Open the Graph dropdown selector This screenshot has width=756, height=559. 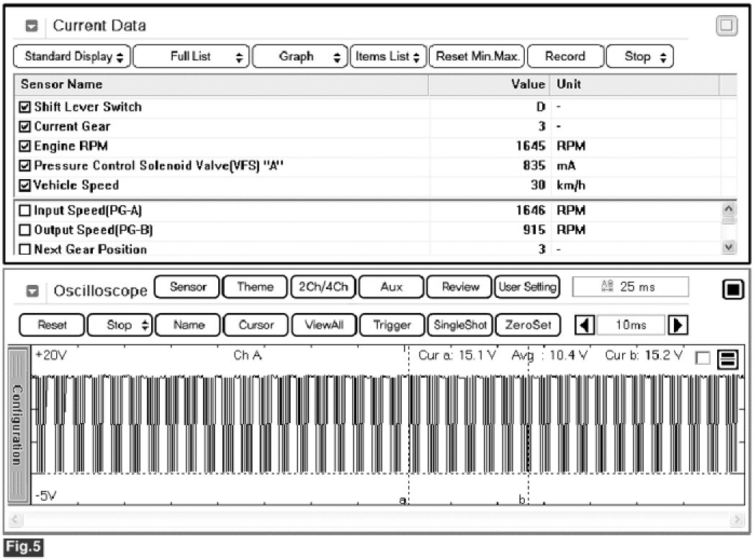click(x=300, y=56)
